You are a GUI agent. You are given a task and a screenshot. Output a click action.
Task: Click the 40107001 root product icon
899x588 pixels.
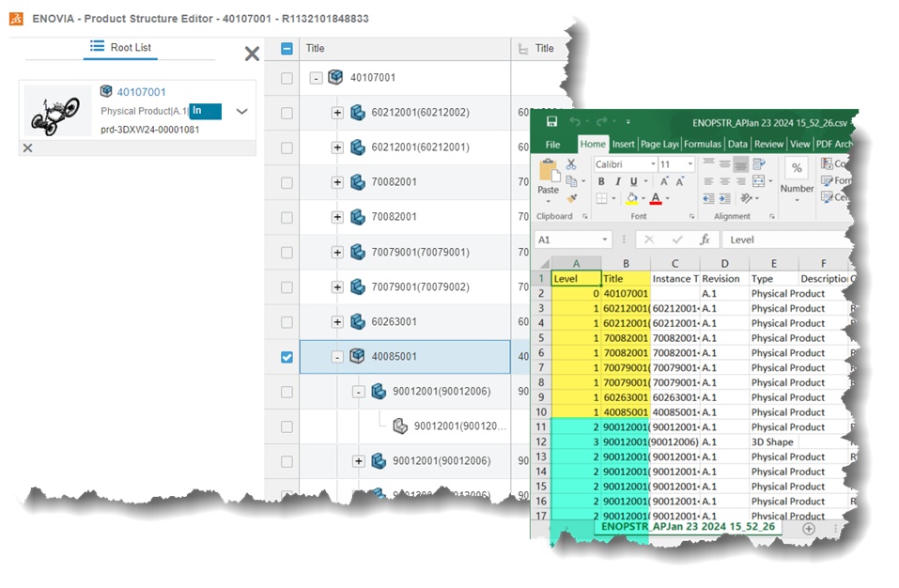(x=335, y=77)
